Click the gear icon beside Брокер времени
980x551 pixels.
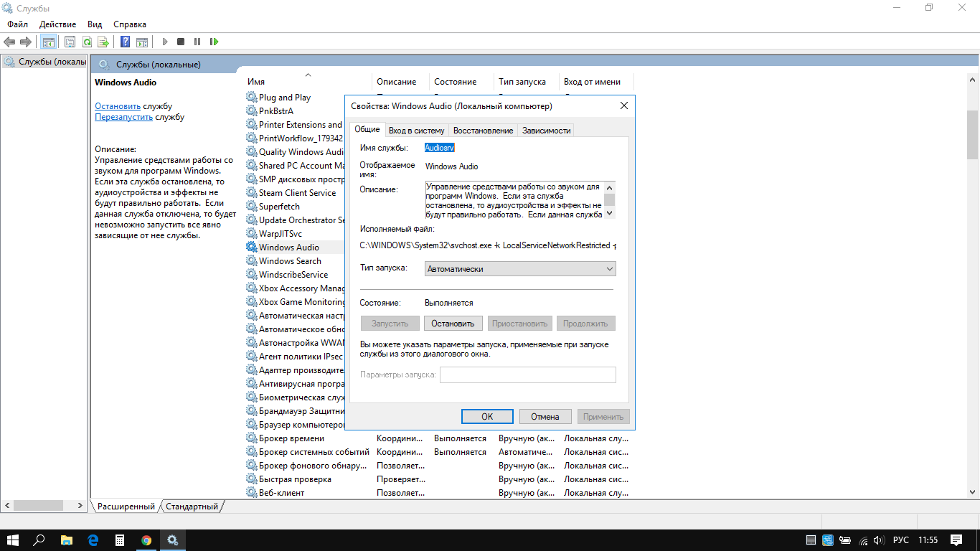point(251,438)
